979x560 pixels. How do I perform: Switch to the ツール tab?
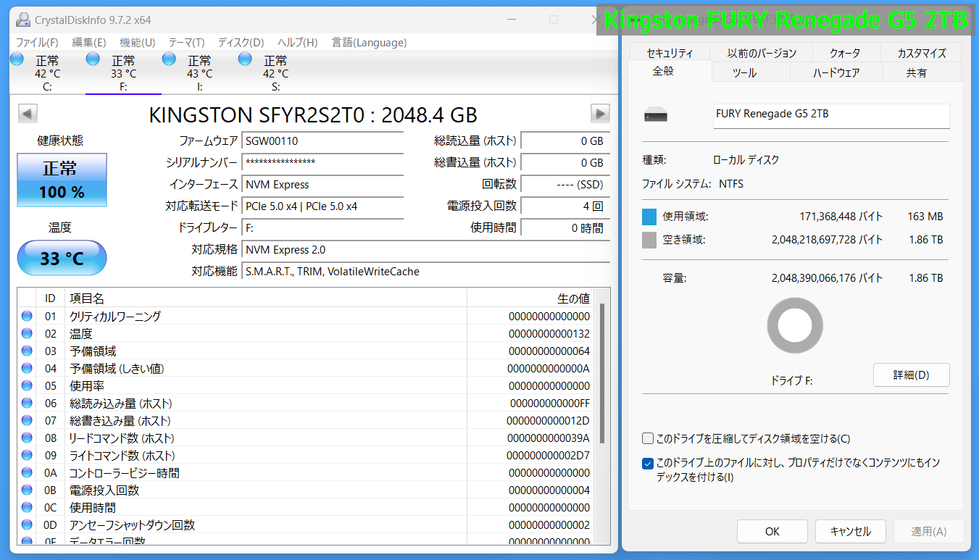[x=744, y=72]
